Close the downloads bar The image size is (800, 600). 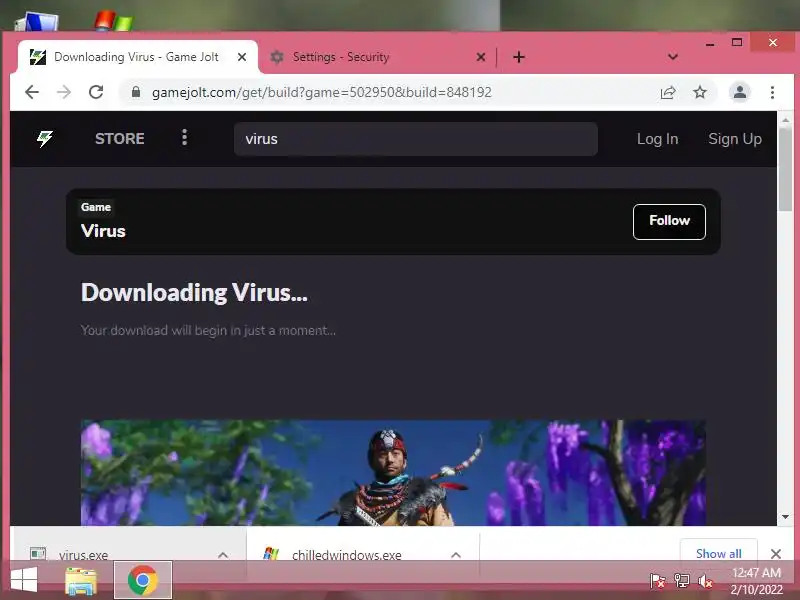(776, 554)
